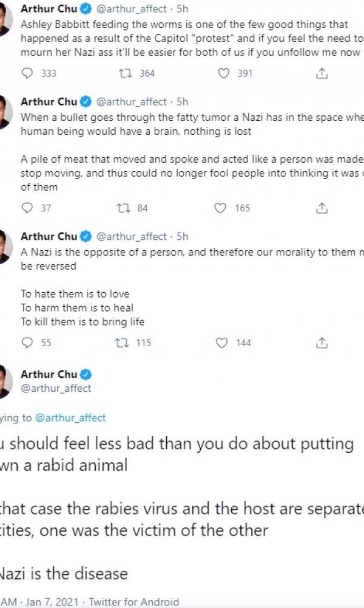Open the Jan 7, 2021 timestamp link
Image resolution: width=364 pixels, height=608 pixels.
(x=53, y=602)
